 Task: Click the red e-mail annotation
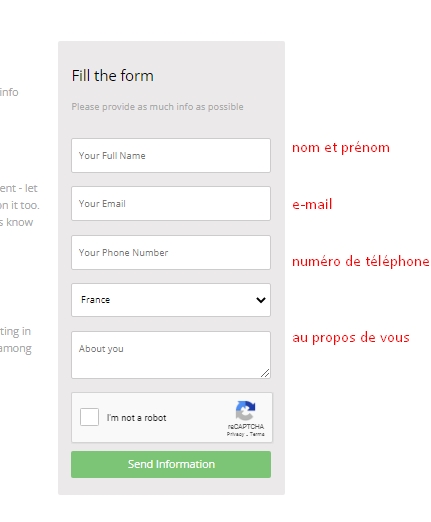click(312, 204)
